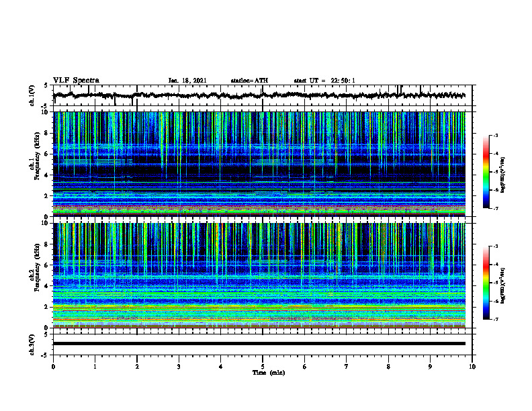Viewport: 532px width, 411px height.
Task: Click the thick black ch.3 trace line
Action: 259,344
